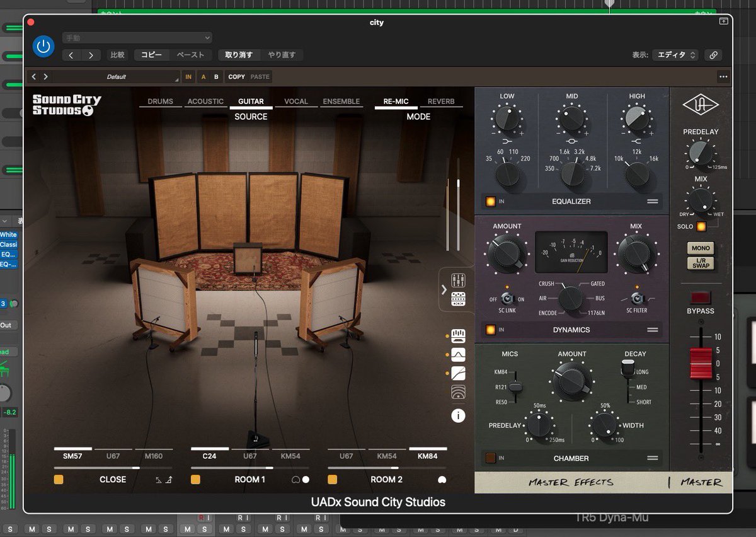756x537 pixels.
Task: Enable the CHAMBER IN button
Action: tap(490, 458)
